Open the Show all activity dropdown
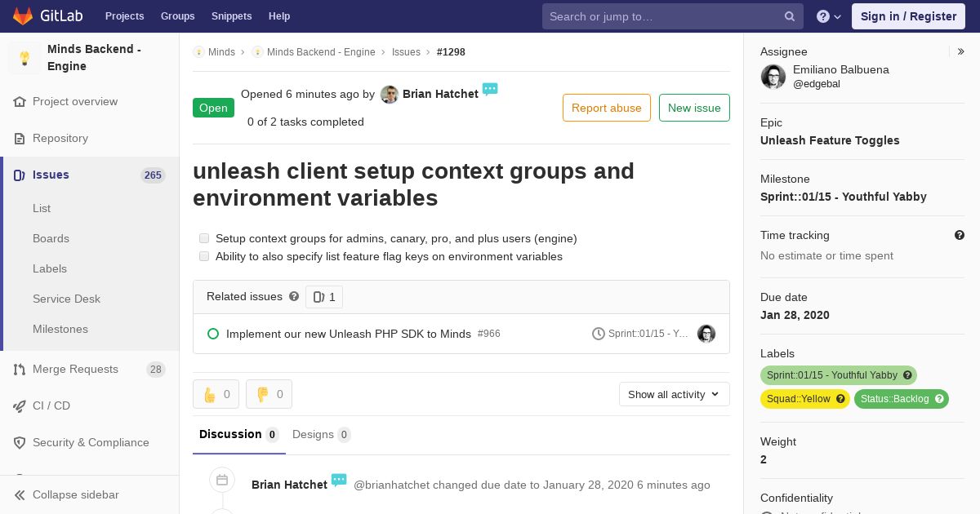Screen dimensions: 980x514 675,394
